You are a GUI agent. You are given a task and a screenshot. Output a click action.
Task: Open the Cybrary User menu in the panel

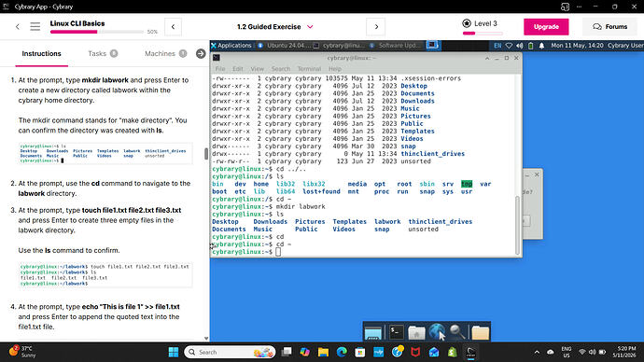625,46
